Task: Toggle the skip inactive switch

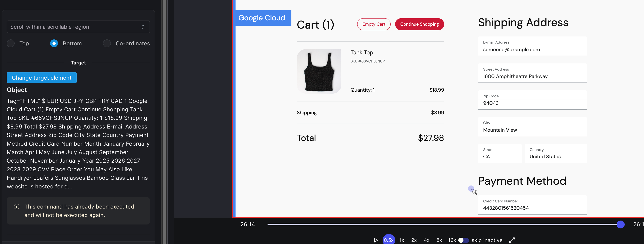Action: 463,240
